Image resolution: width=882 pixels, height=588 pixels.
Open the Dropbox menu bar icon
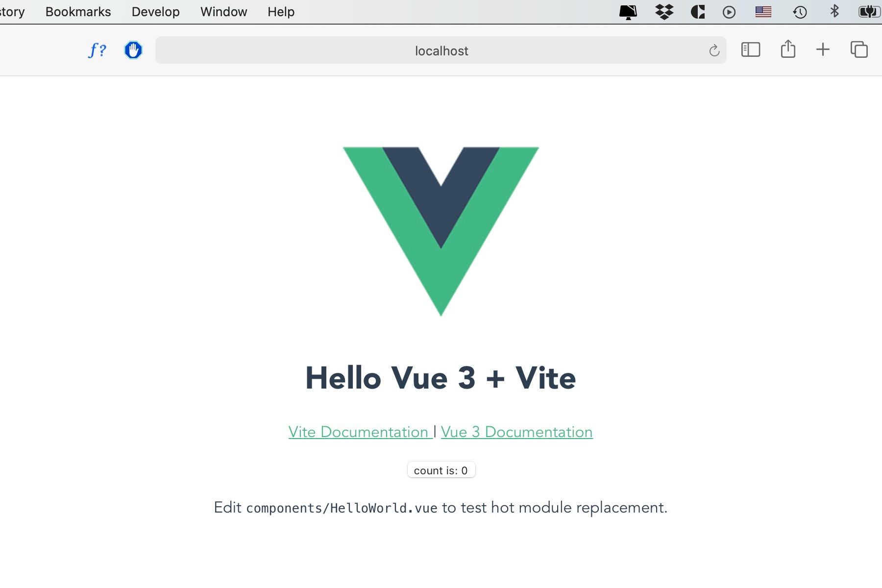[x=664, y=12]
